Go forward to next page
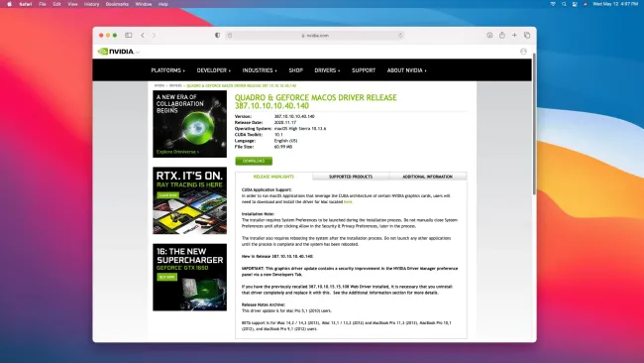 [154, 36]
